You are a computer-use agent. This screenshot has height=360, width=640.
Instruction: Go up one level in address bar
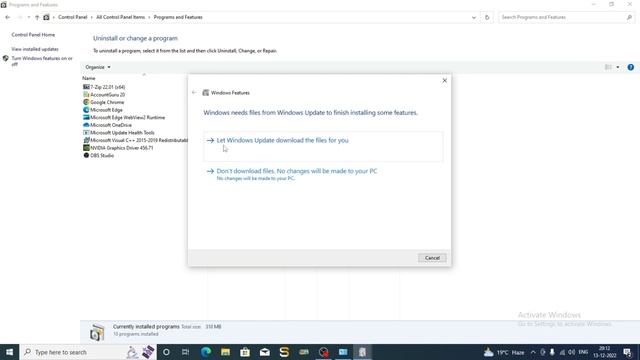point(37,17)
